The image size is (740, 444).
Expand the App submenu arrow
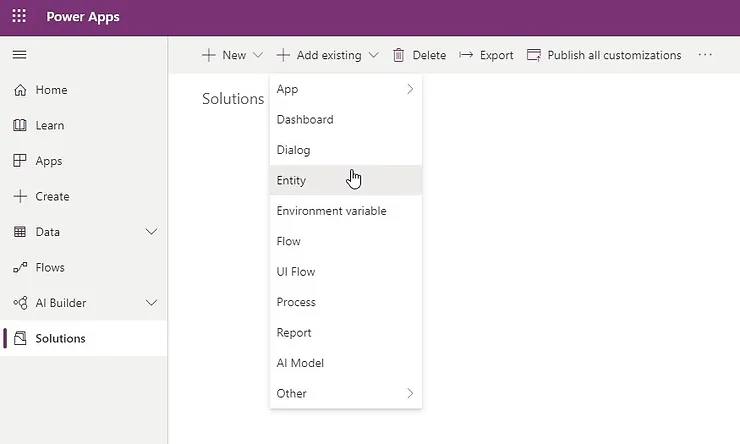(x=410, y=89)
